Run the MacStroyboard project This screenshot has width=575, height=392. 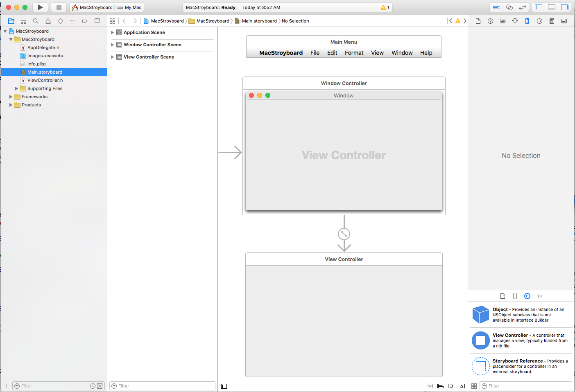[40, 7]
